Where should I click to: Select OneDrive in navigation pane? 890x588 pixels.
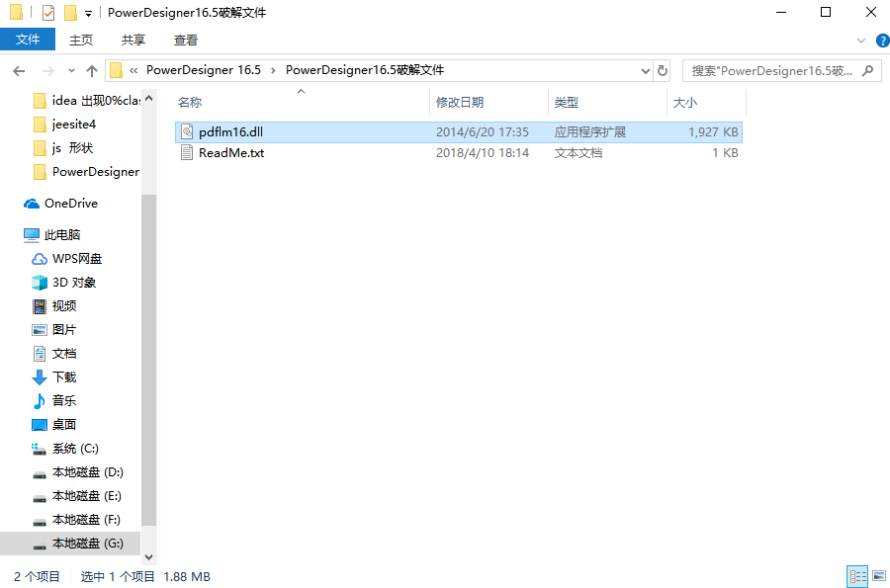60,203
